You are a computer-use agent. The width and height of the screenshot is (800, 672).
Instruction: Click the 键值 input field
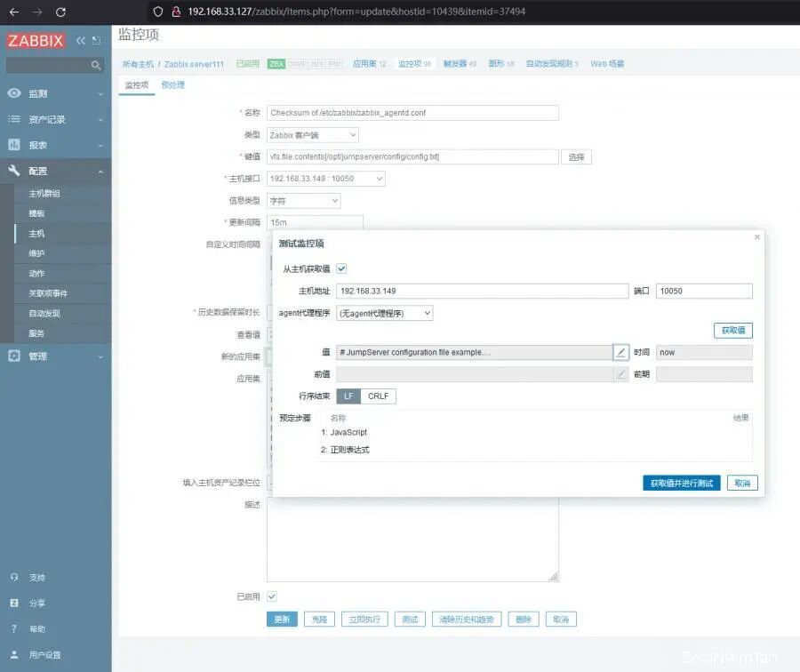[412, 156]
